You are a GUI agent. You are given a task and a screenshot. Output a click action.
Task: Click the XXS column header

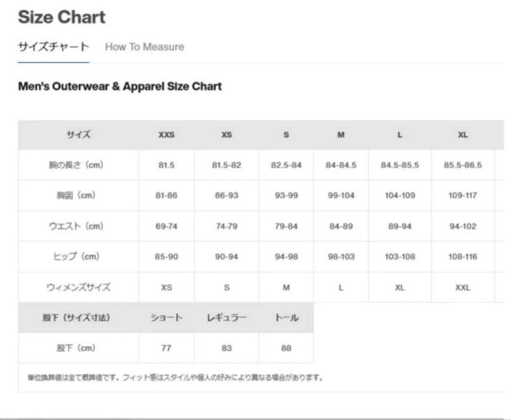(166, 135)
